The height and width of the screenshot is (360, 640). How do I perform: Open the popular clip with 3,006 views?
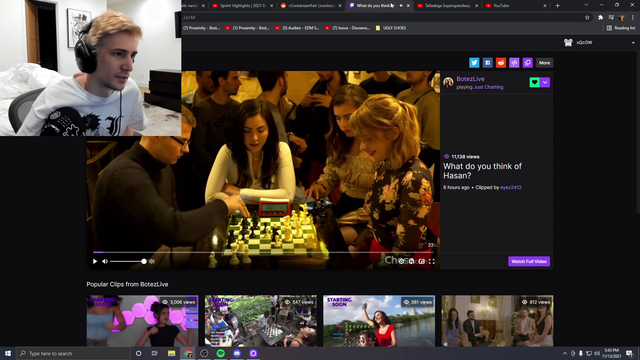(x=142, y=321)
